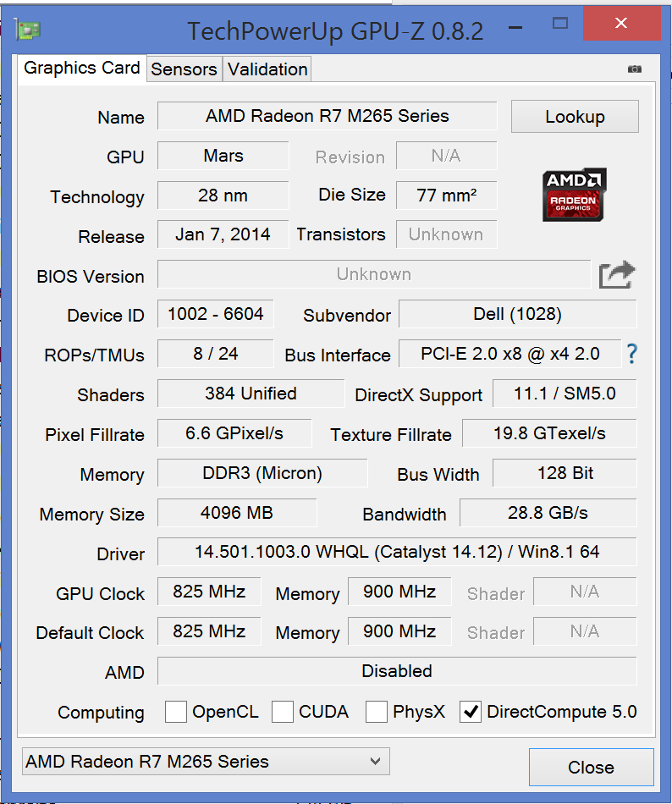Uncheck the DirectCompute 5.0 checkbox
This screenshot has width=672, height=804.
(x=471, y=712)
